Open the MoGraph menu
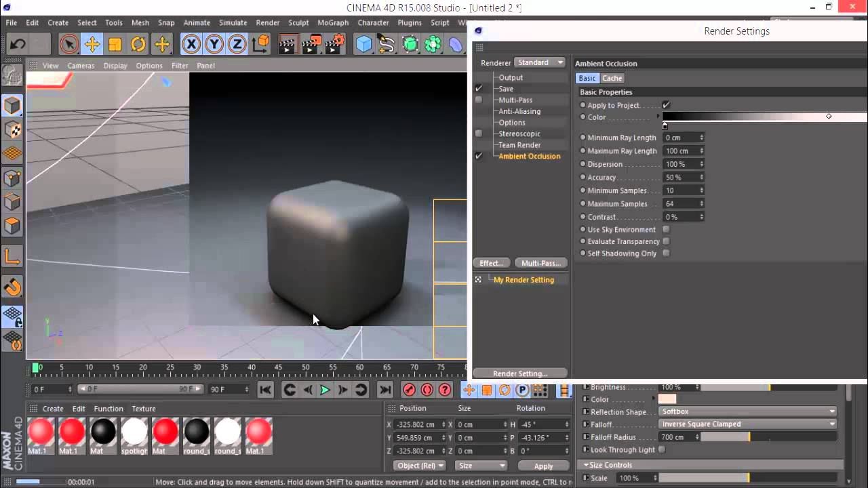 [x=333, y=22]
